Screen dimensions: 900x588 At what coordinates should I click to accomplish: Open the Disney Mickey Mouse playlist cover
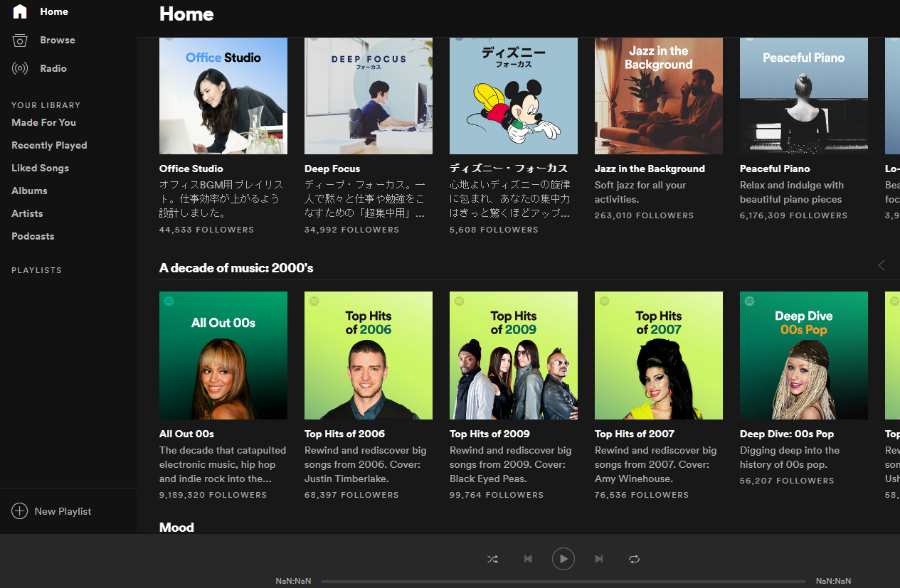coord(514,96)
